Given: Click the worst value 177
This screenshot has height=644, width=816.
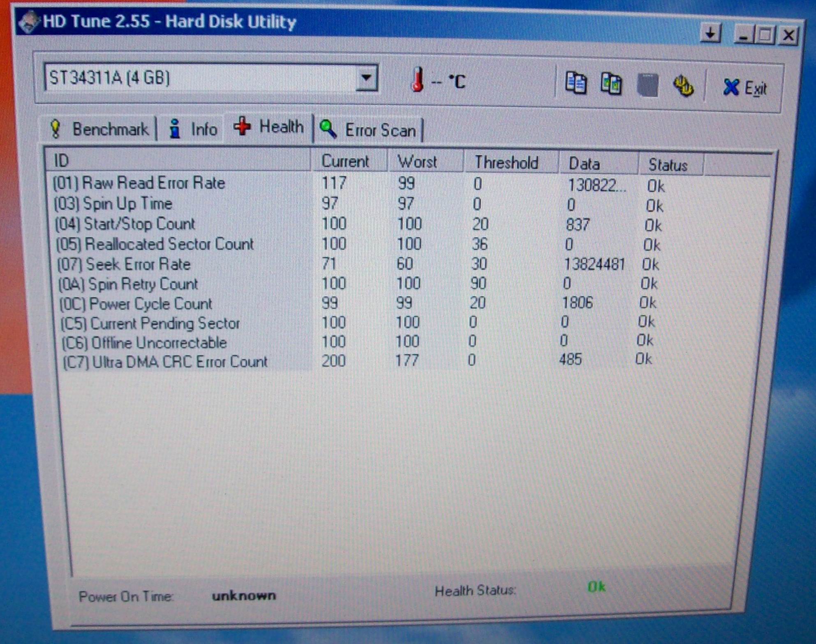Looking at the screenshot, I should 407,360.
